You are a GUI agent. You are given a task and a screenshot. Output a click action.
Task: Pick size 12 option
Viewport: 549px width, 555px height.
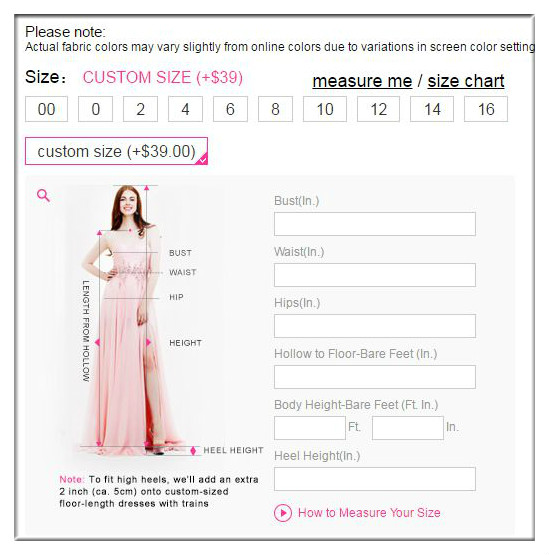coord(378,109)
